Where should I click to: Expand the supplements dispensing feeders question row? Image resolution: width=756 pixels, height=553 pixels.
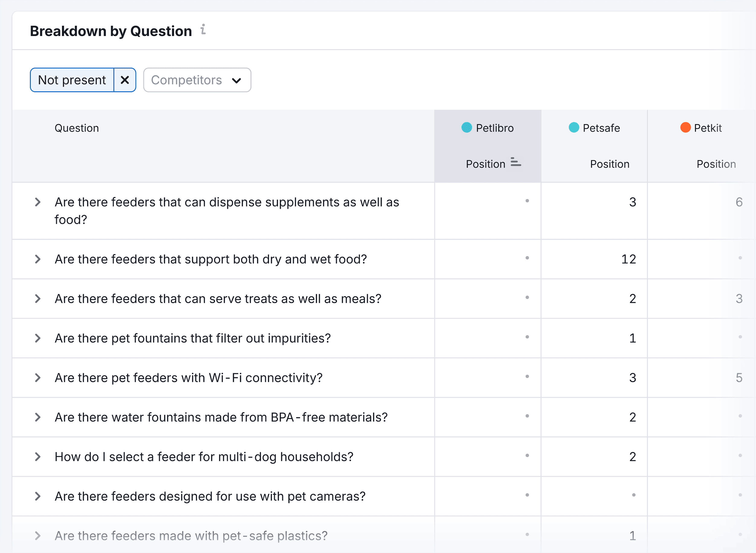(x=37, y=202)
